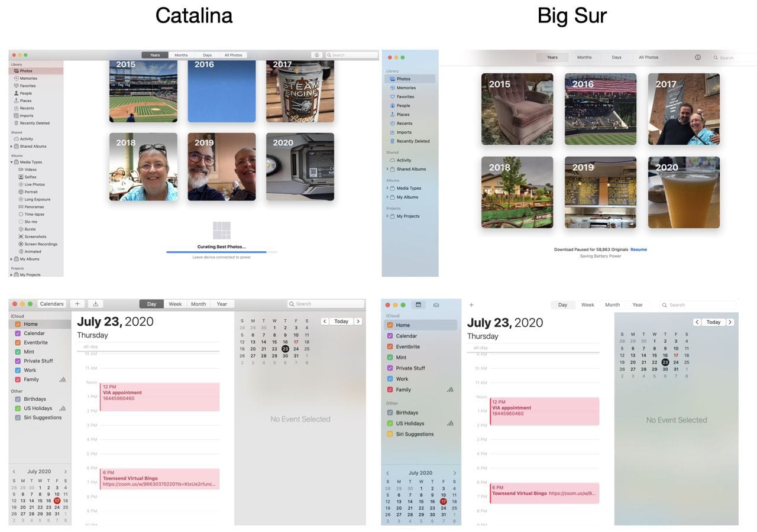This screenshot has height=532, width=757.
Task: Uncheck Eventbrite calendar in Catalina sidebar
Action: (x=18, y=343)
